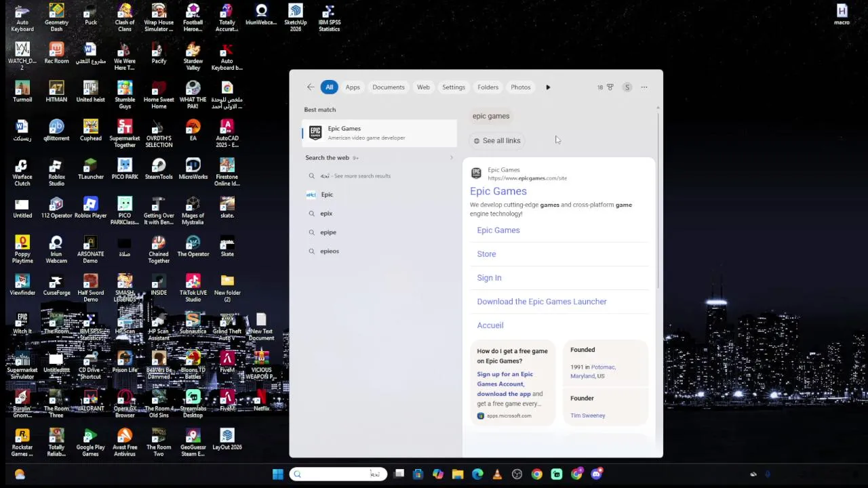This screenshot has height=488, width=868.
Task: Select the 'See more search results' suggestion
Action: coord(380,176)
